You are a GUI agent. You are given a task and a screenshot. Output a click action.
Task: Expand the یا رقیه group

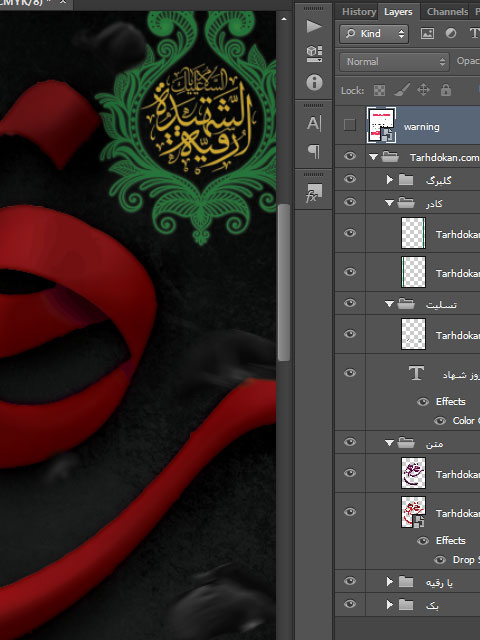pyautogui.click(x=390, y=582)
